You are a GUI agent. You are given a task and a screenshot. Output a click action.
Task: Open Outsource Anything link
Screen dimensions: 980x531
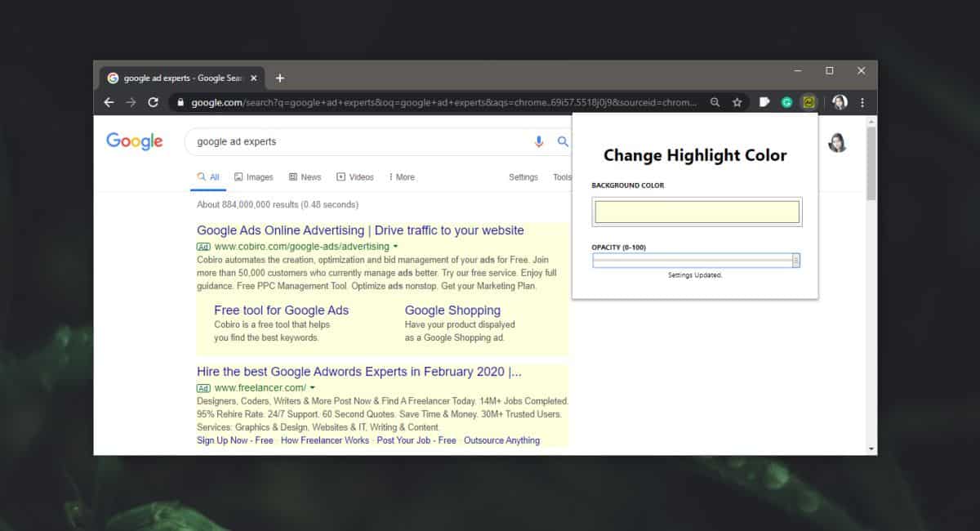[501, 440]
